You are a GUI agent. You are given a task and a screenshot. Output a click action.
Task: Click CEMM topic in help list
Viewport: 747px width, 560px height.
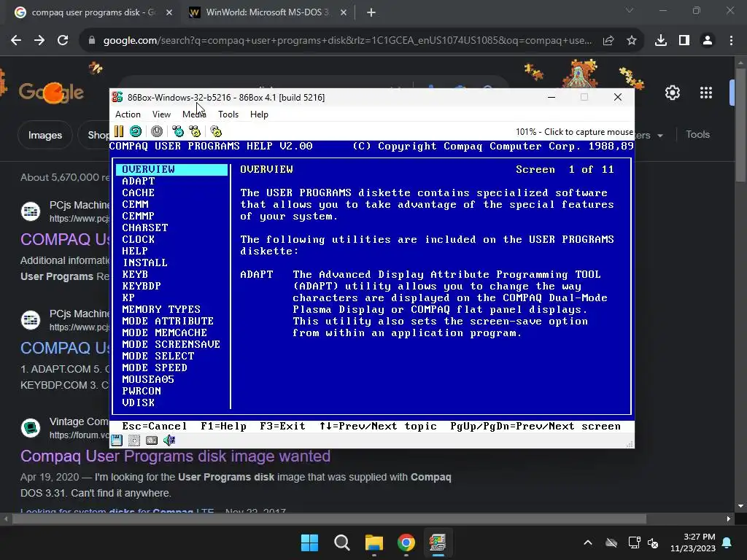tap(135, 204)
